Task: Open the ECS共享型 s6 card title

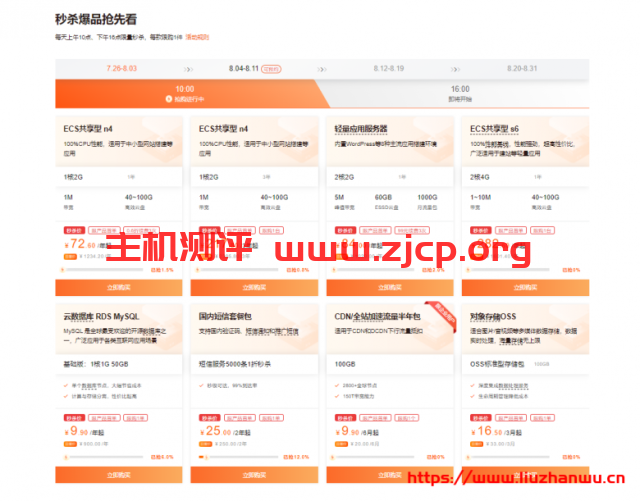Action: tap(494, 129)
